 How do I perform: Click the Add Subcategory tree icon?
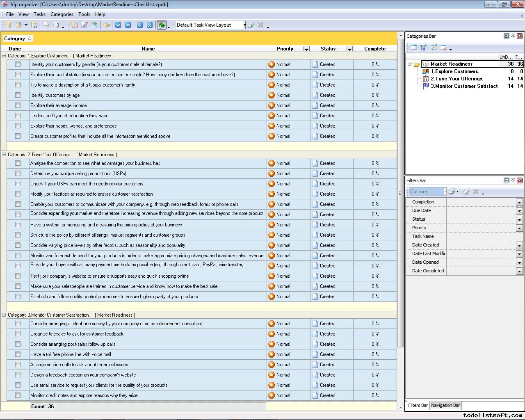pyautogui.click(x=423, y=48)
